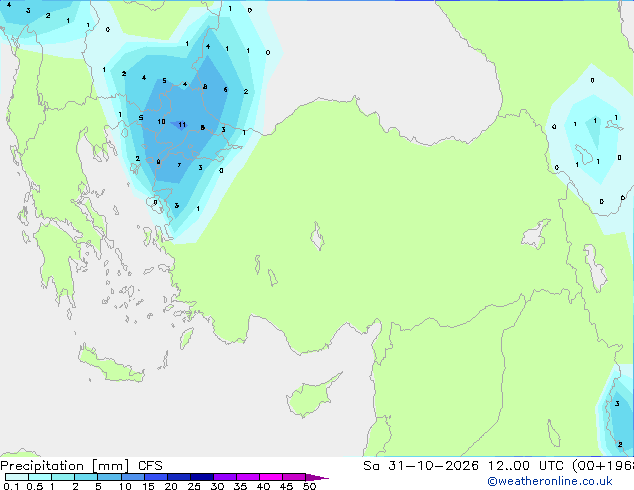Pick the 30–35 mm violet legend swatch

[225, 477]
